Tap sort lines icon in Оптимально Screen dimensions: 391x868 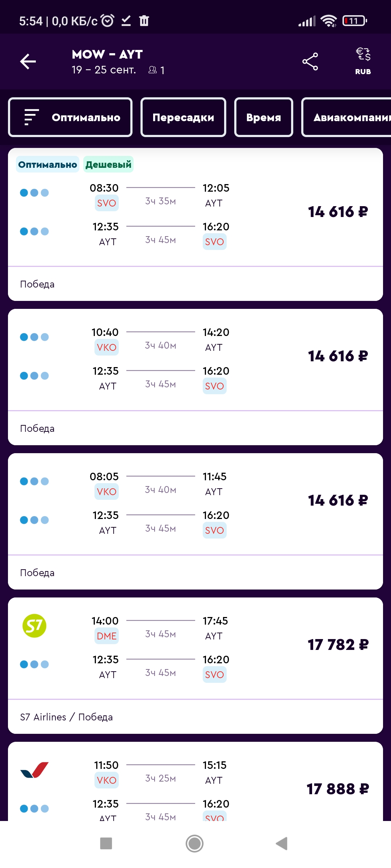(x=31, y=117)
